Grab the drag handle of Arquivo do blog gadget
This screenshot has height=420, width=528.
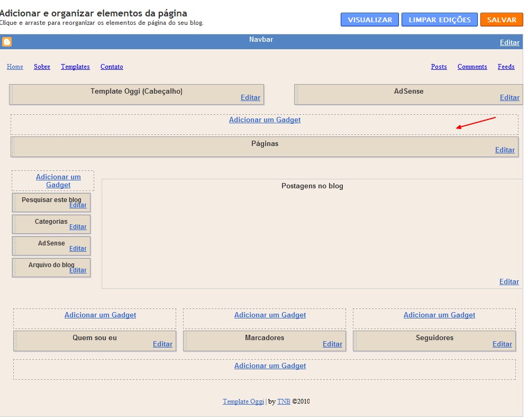[x=14, y=268]
